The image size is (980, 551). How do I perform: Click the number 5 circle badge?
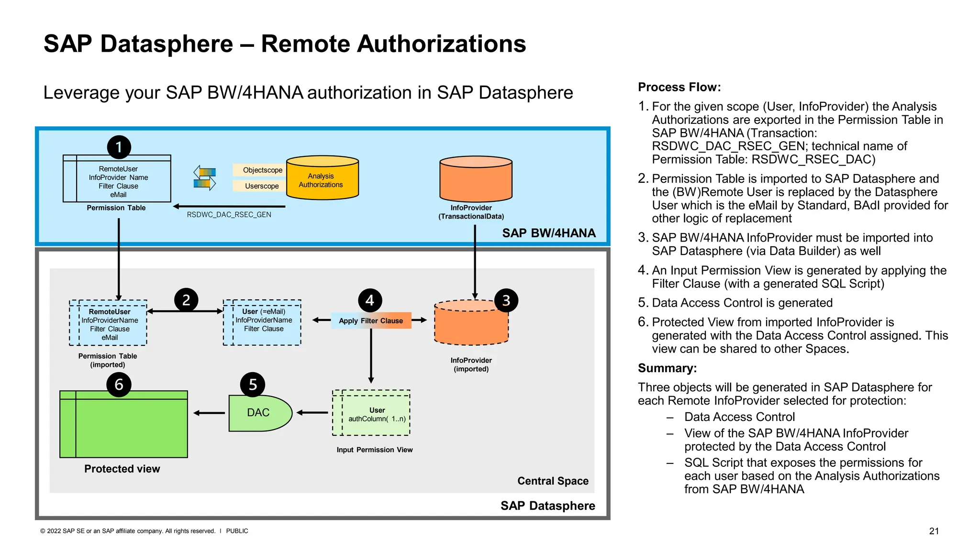coord(253,385)
